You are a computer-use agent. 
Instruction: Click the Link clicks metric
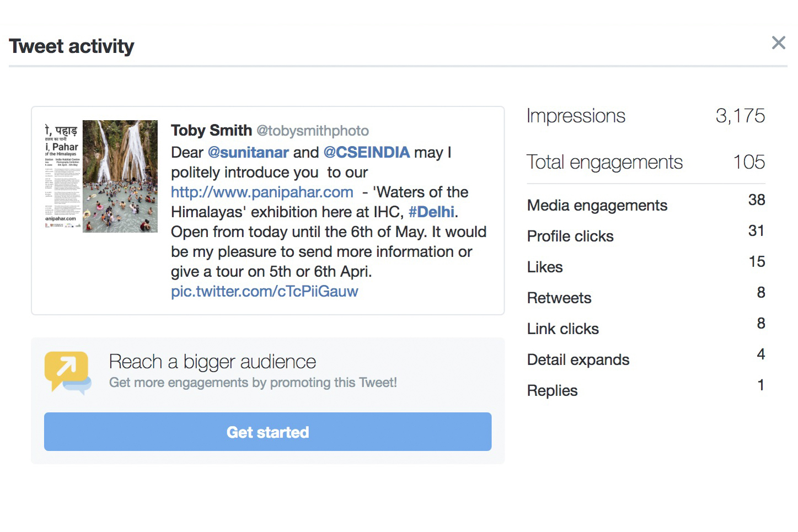pos(563,329)
